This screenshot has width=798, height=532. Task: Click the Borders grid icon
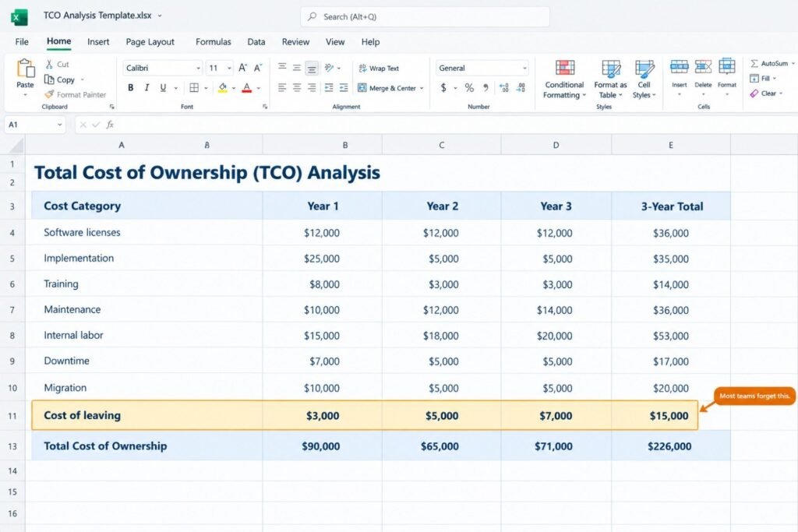point(194,87)
